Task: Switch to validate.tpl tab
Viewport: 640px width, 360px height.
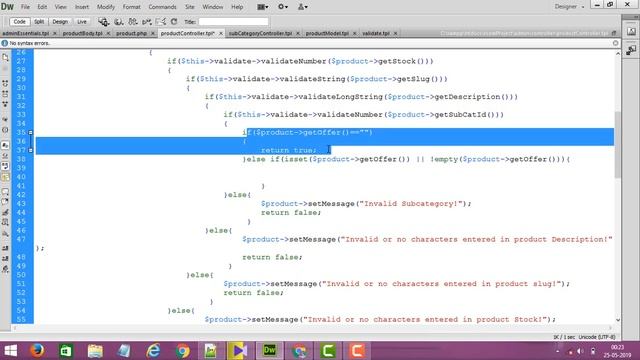Action: [376, 33]
